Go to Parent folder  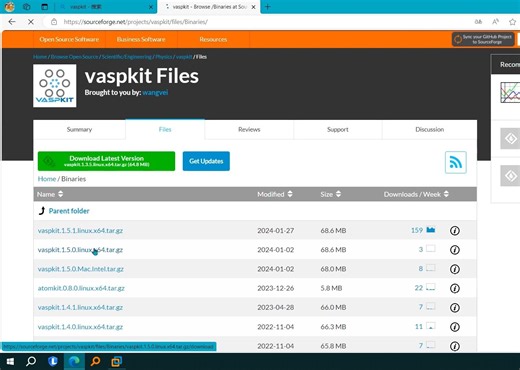pyautogui.click(x=69, y=211)
